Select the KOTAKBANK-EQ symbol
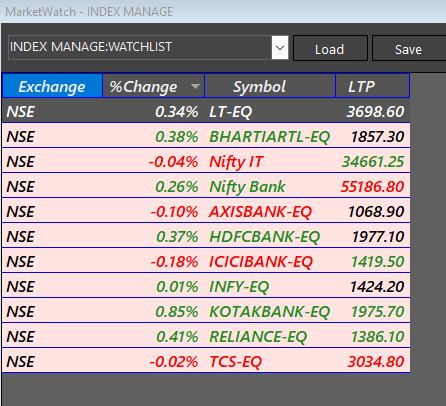This screenshot has height=406, width=446. pos(269,312)
